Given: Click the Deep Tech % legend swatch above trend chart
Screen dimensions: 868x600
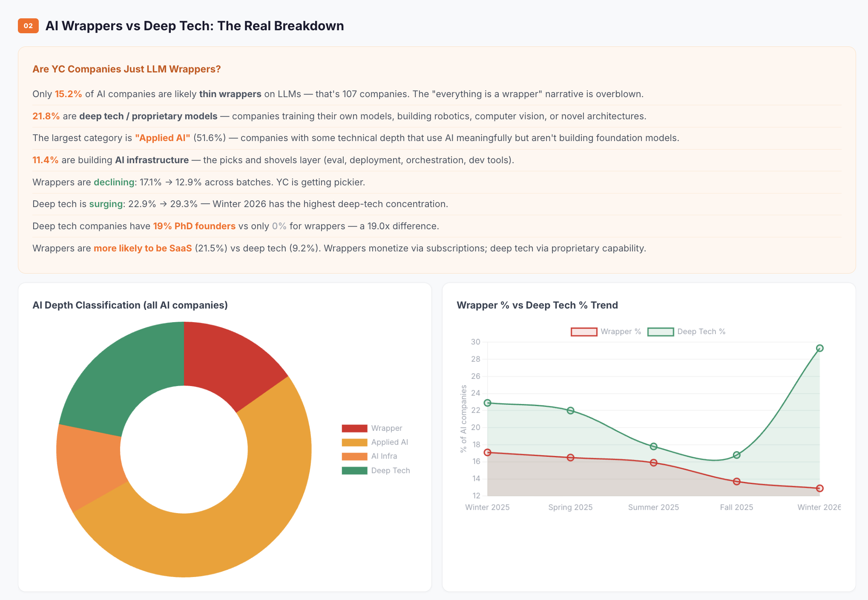Looking at the screenshot, I should [661, 331].
